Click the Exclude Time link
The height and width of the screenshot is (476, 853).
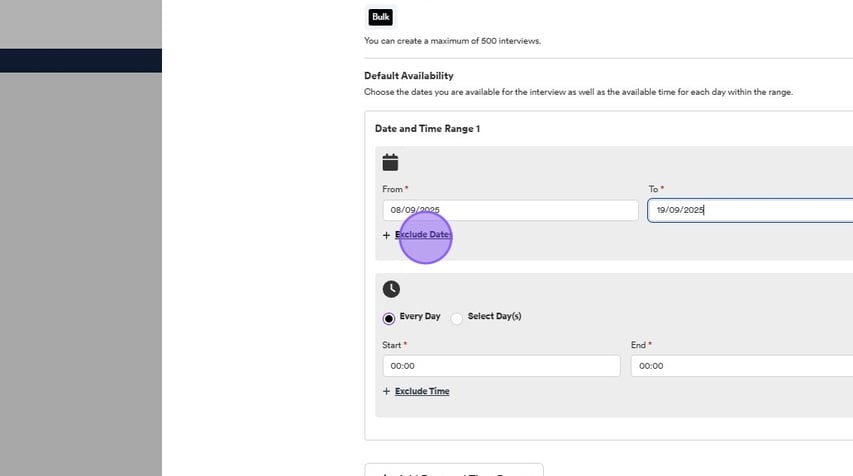point(422,391)
